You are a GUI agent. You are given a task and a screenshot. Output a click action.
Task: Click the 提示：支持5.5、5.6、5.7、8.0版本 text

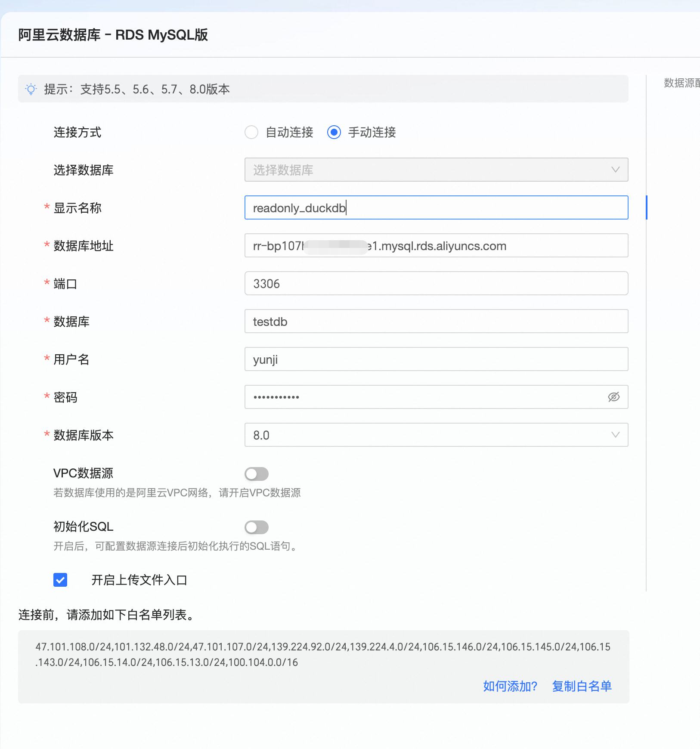(137, 89)
